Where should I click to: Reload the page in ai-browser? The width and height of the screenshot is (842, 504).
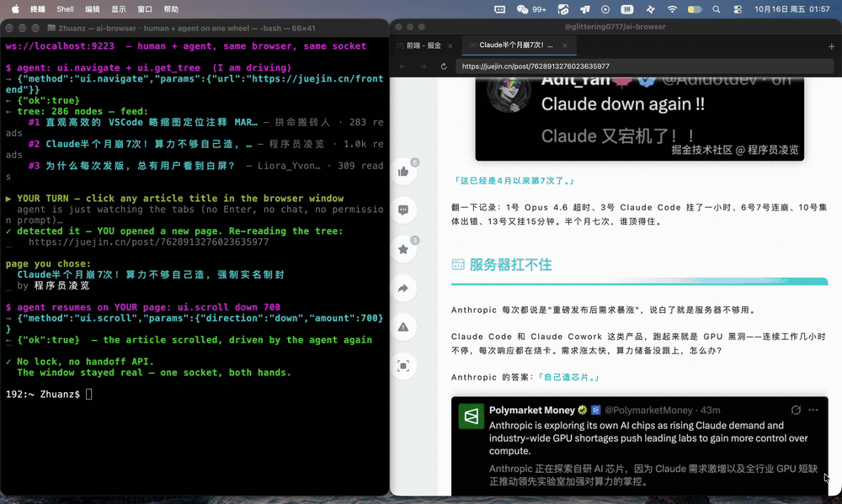[444, 66]
